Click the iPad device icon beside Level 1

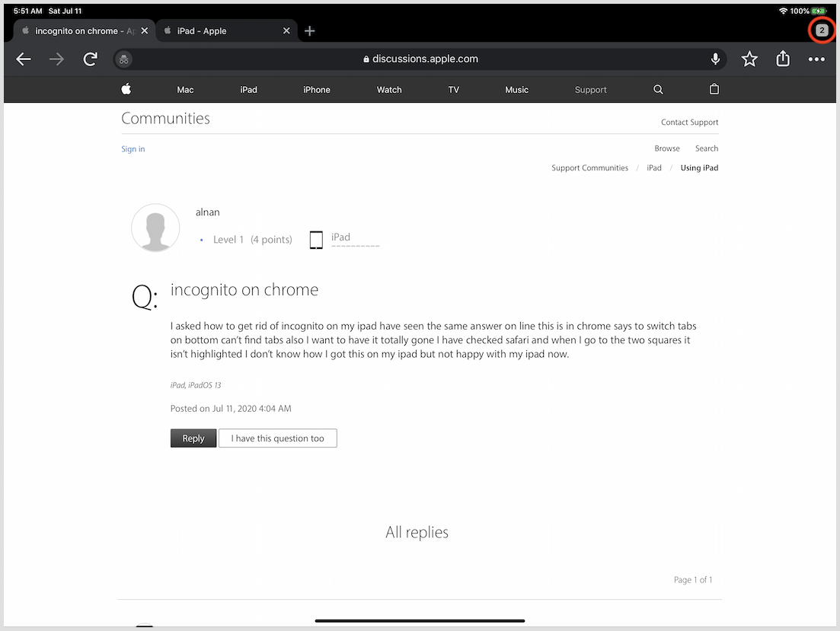click(x=316, y=240)
